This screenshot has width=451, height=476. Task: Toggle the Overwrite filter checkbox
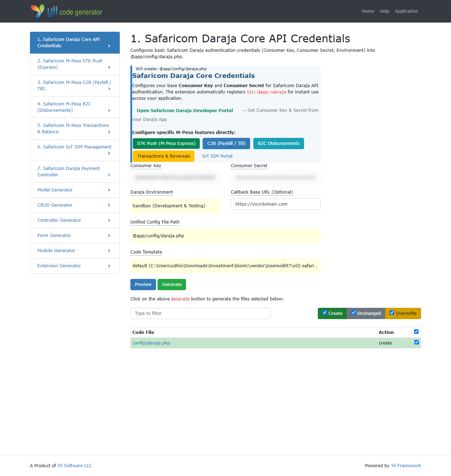click(x=392, y=313)
